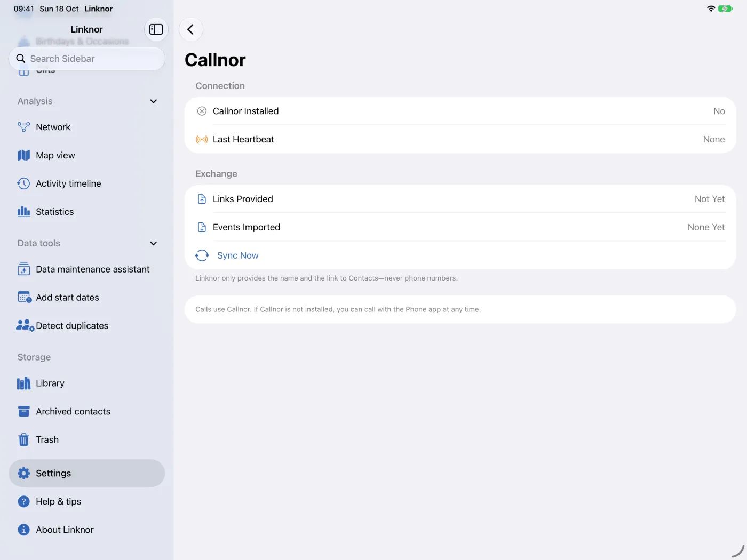Collapse the Data tools section chevron
Viewport: 747px width, 560px height.
point(153,243)
